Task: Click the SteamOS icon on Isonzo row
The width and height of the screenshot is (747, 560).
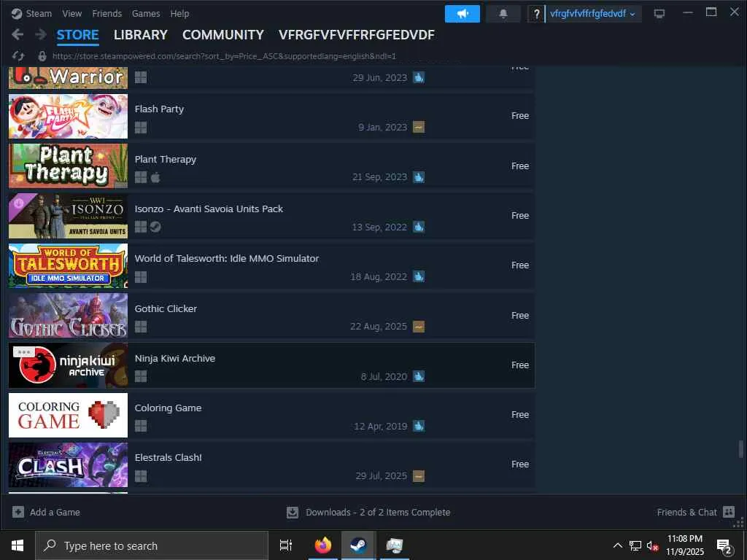Action: tap(155, 227)
